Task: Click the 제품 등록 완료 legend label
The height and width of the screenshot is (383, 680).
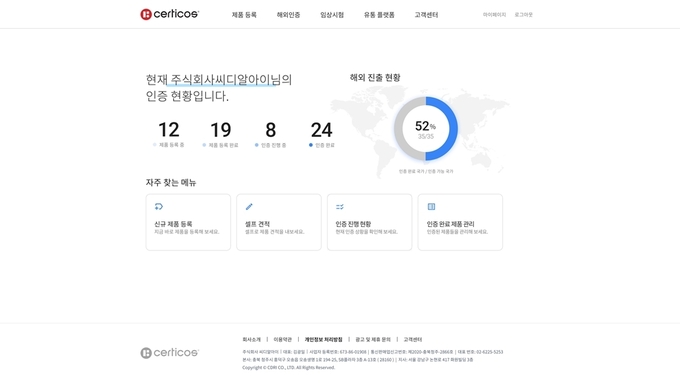Action: [x=223, y=145]
